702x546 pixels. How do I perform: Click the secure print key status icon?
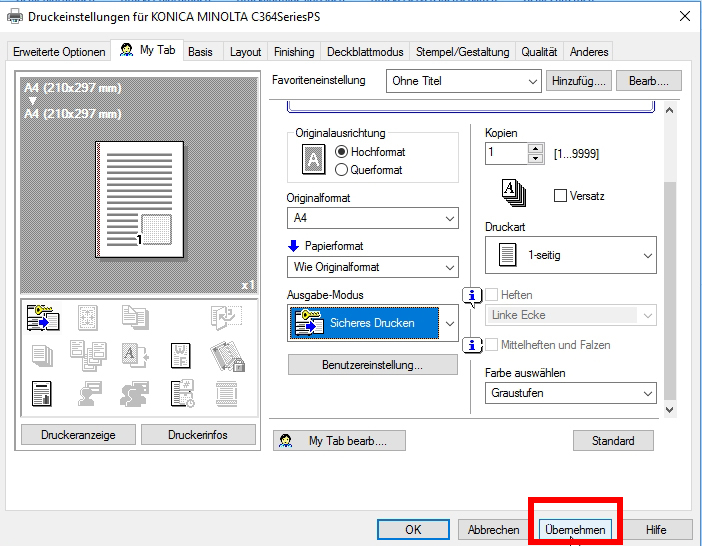43,318
